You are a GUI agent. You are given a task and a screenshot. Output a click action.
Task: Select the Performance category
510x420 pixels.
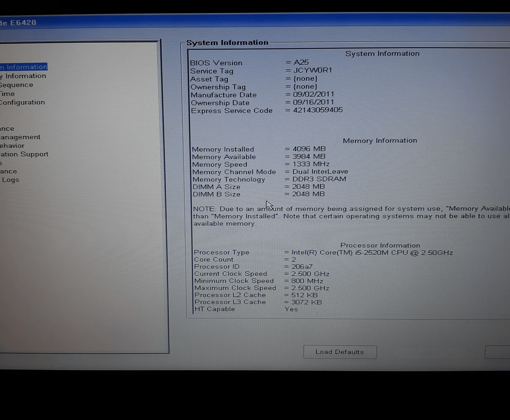click(7, 129)
